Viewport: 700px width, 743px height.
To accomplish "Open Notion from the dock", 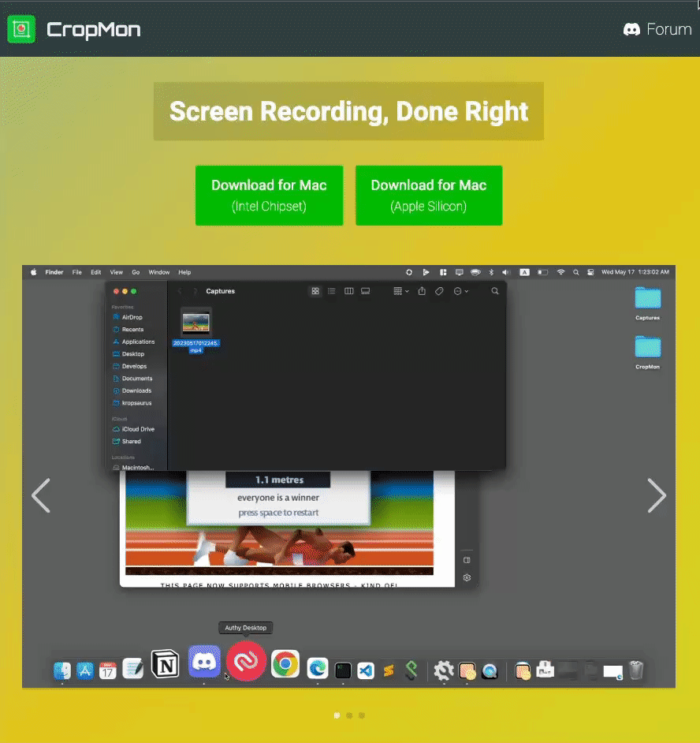I will (x=165, y=664).
